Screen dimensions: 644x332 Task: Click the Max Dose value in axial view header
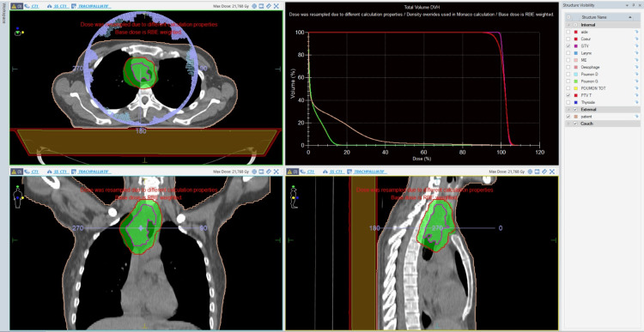[232, 6]
